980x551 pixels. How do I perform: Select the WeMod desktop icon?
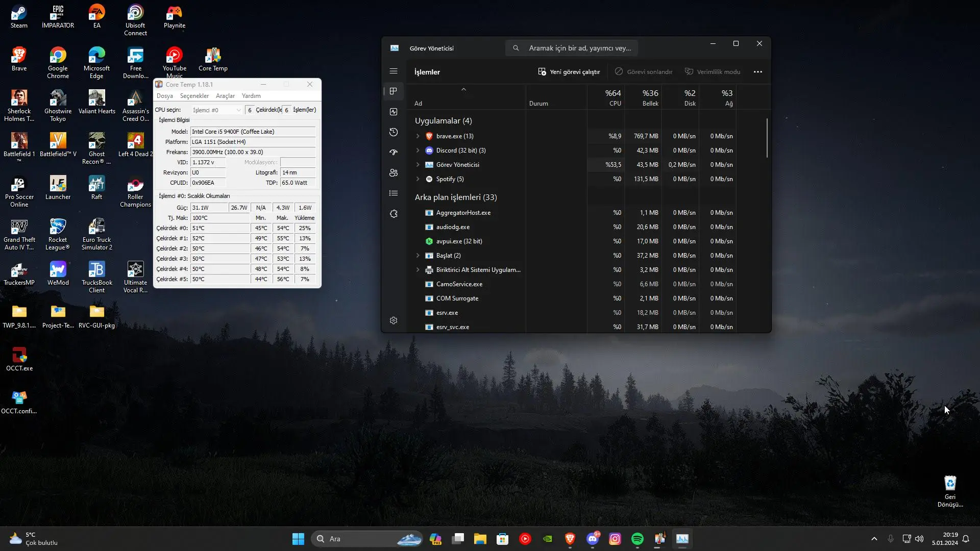point(58,274)
